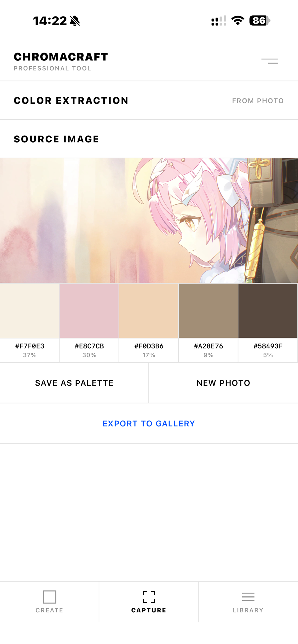This screenshot has width=298, height=644.
Task: Select the #58493F dark brown swatch
Action: coord(268,310)
